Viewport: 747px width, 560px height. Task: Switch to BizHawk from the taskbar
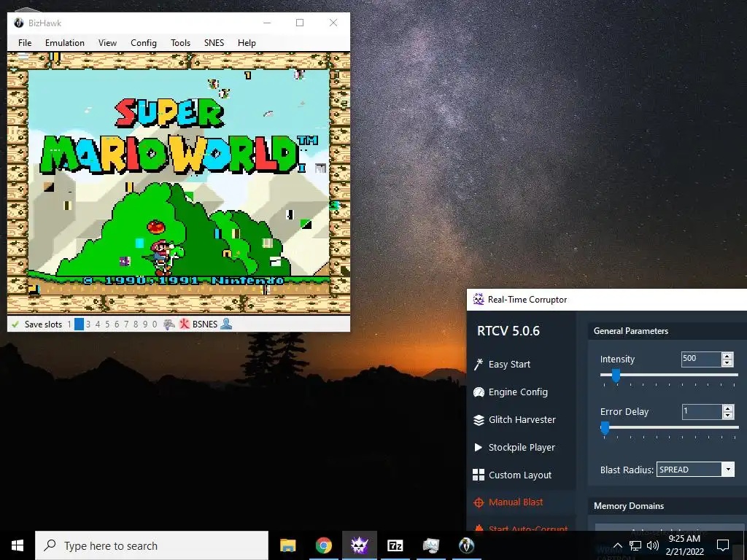466,545
